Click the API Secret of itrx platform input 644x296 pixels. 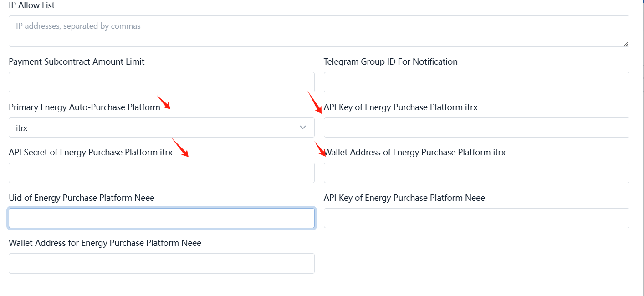[x=162, y=173]
